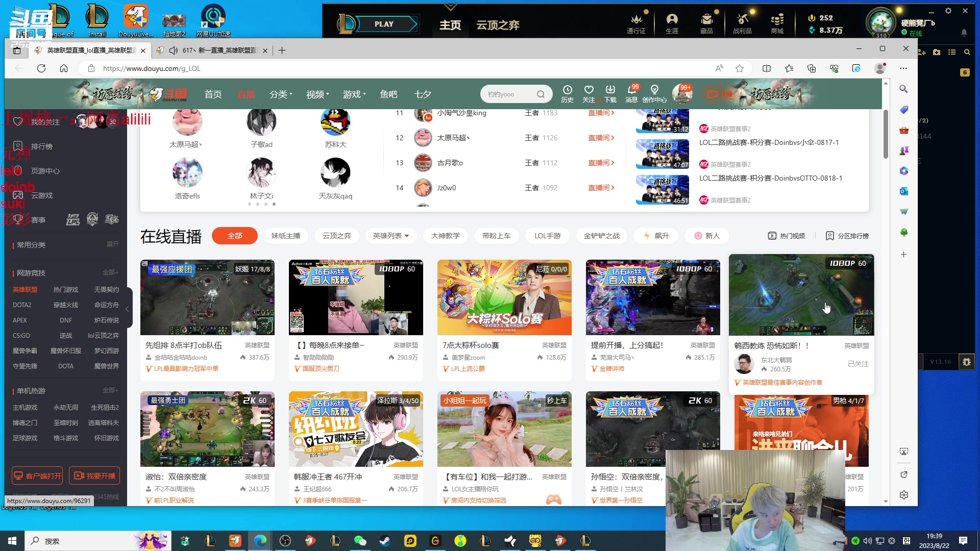The width and height of the screenshot is (980, 551).
Task: Open 首页 in Douyu nav bar
Action: coord(213,94)
